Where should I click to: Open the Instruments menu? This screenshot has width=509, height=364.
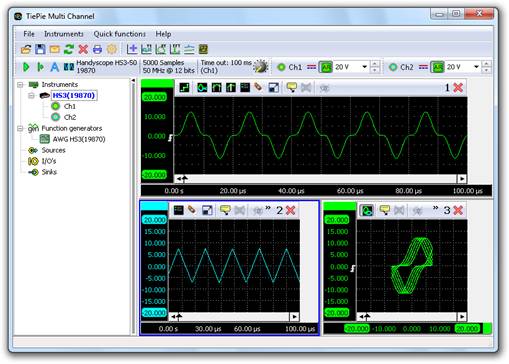(64, 34)
